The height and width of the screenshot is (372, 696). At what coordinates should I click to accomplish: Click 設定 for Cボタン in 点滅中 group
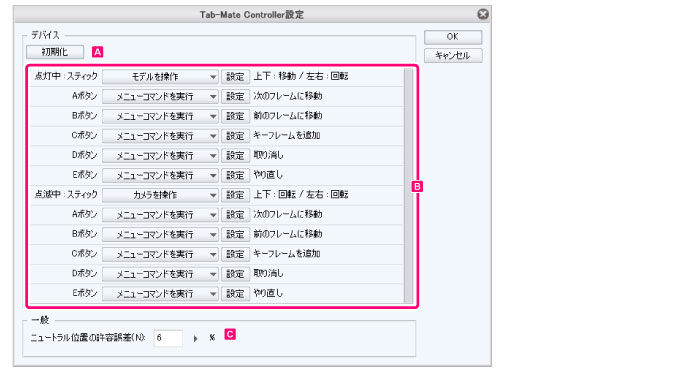pos(235,254)
